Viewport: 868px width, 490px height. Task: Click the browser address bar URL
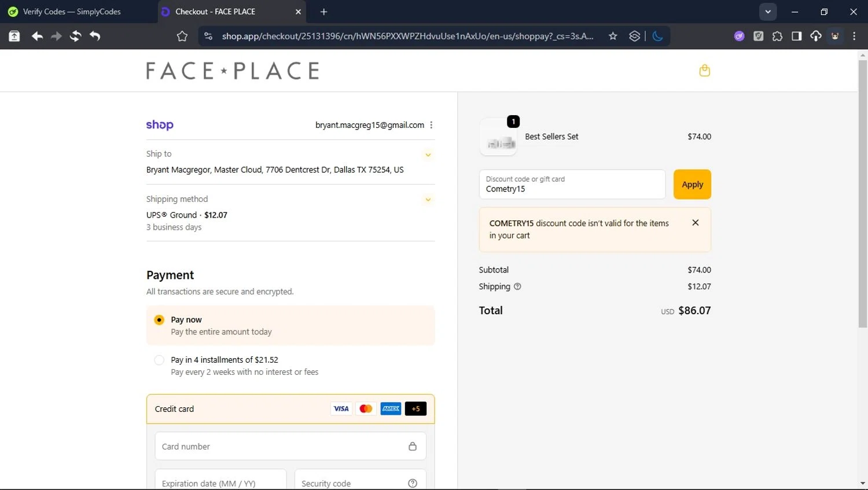click(x=407, y=36)
